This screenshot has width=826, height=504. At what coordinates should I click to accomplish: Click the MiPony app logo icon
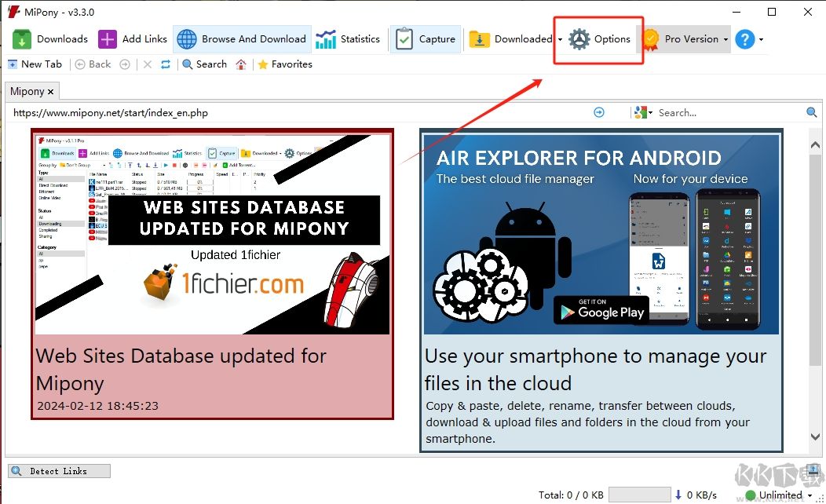tap(14, 12)
